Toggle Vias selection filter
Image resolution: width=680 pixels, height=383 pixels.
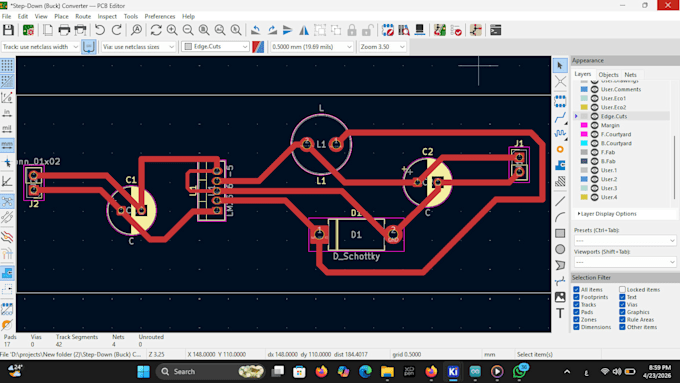click(x=622, y=304)
